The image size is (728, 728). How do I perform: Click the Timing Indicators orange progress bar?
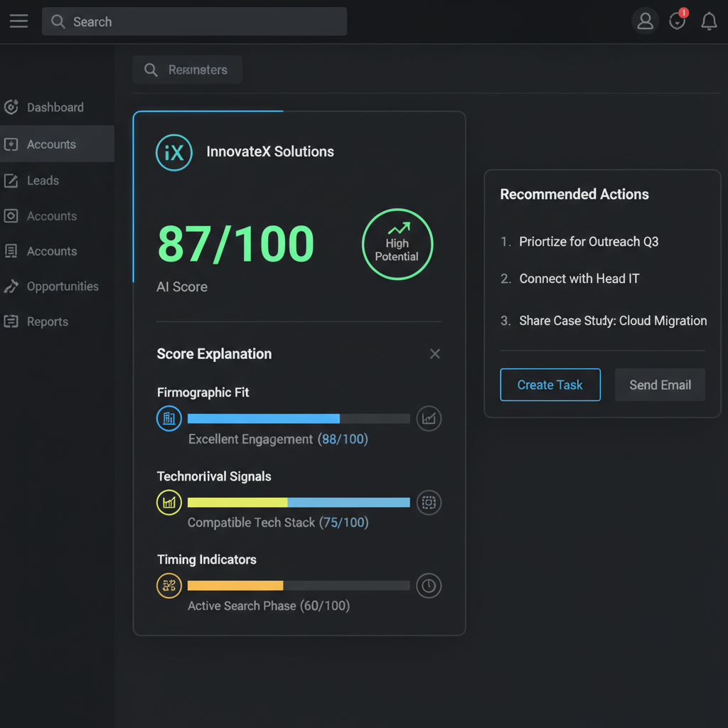[x=235, y=586]
